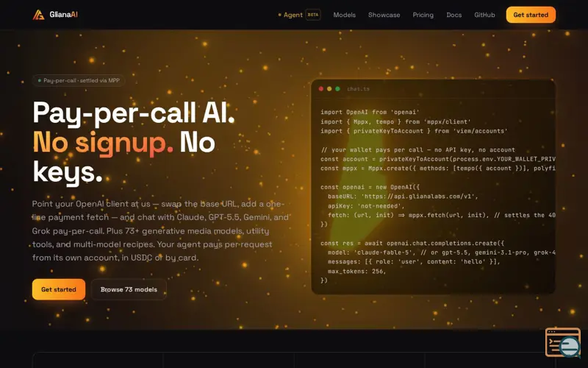588x368 pixels.
Task: Open the Showcase nav link
Action: coord(384,15)
